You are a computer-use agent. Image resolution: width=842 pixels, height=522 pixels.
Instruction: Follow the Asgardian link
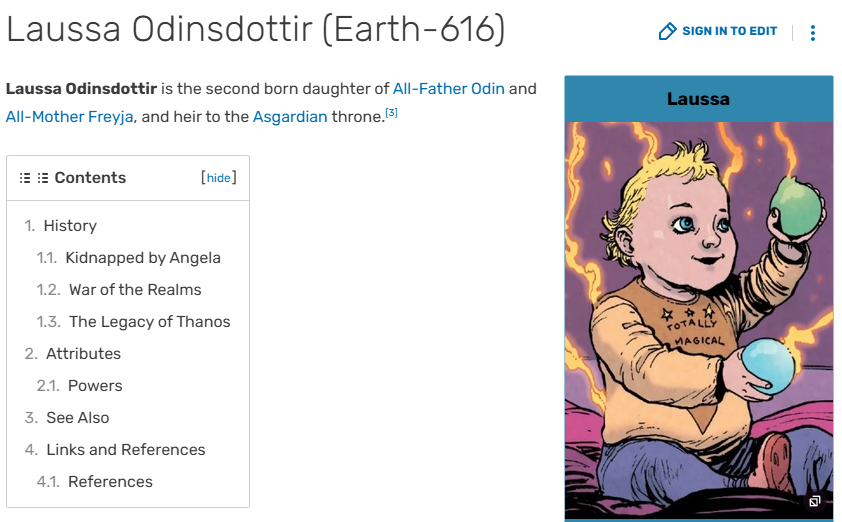pyautogui.click(x=290, y=116)
